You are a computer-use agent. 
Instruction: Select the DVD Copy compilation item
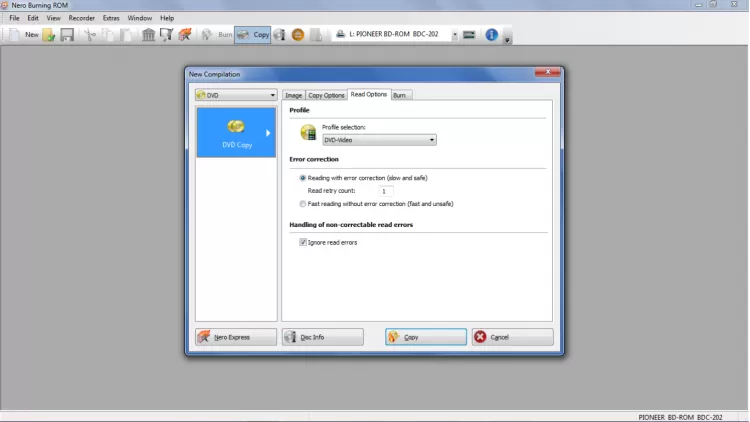(x=236, y=133)
